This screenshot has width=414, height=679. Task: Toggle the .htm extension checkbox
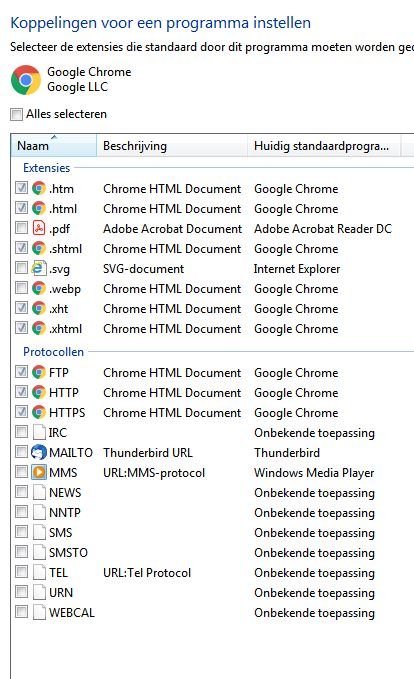[21, 188]
